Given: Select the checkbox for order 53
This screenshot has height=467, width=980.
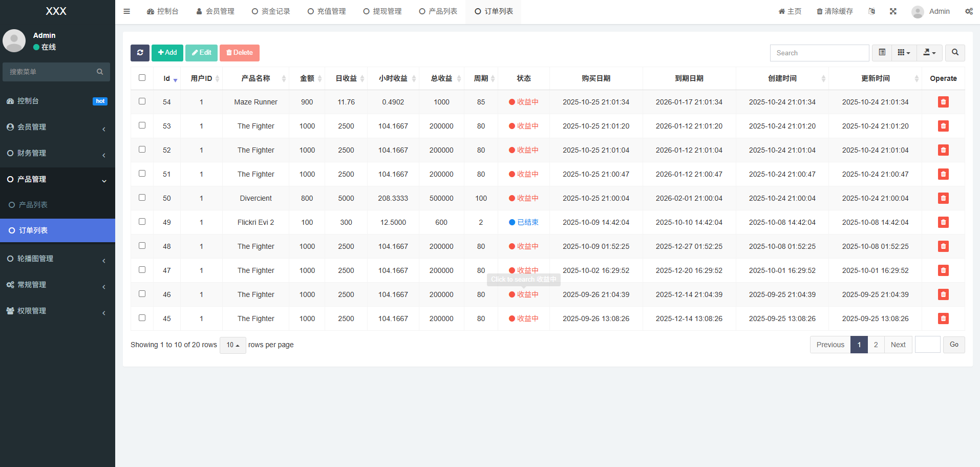Looking at the screenshot, I should click(x=142, y=125).
